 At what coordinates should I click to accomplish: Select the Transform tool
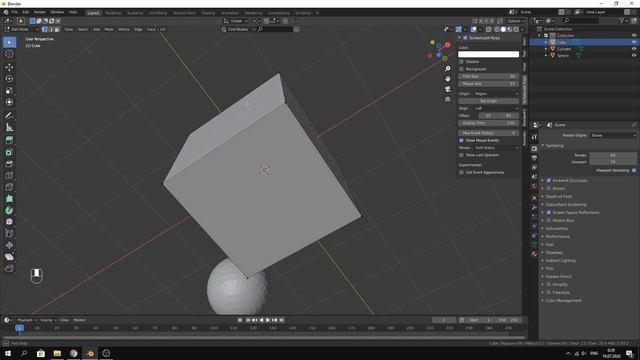9,102
